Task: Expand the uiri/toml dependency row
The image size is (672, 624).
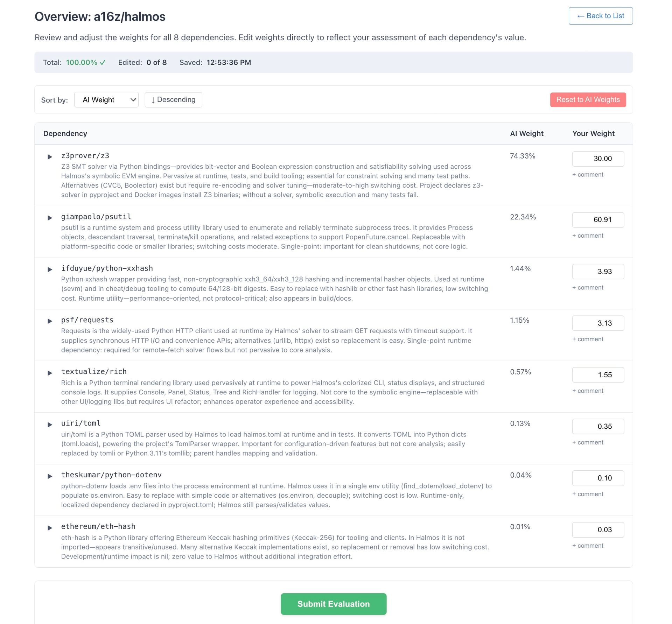Action: pos(50,425)
